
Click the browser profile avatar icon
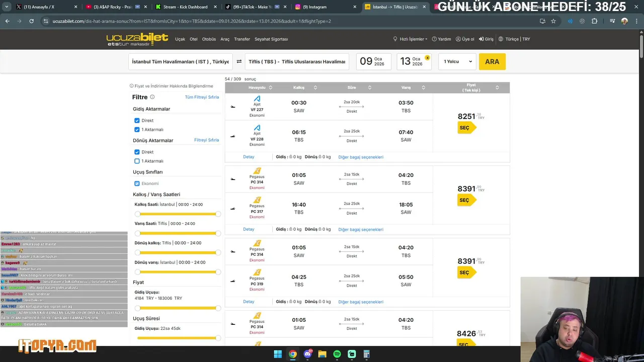624,21
